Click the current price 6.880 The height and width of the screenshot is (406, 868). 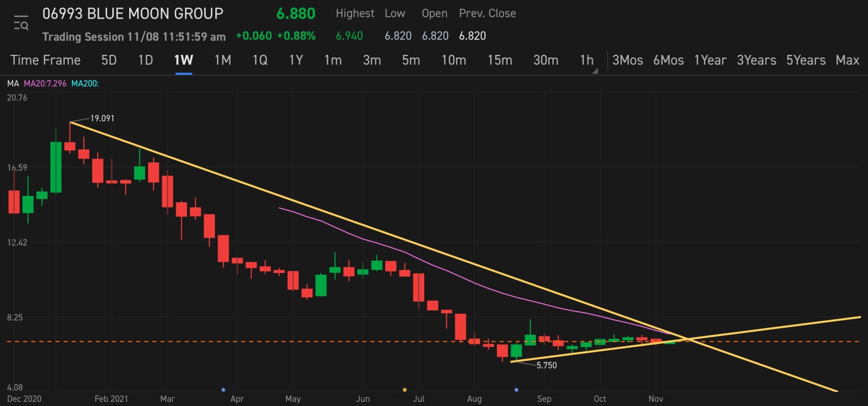pyautogui.click(x=296, y=14)
